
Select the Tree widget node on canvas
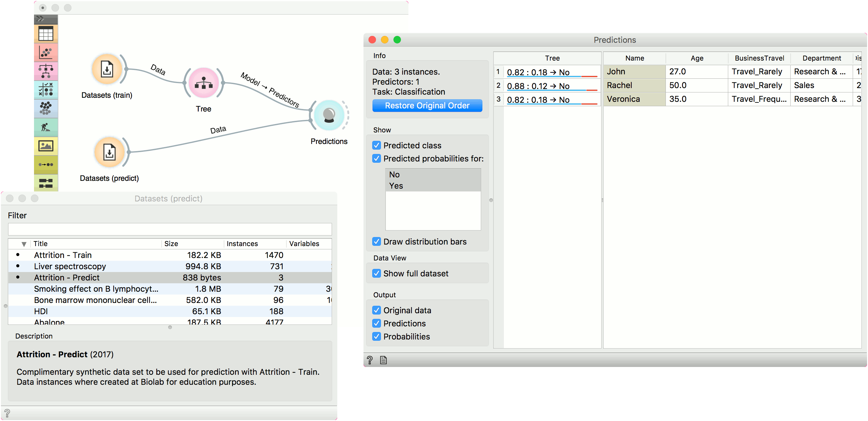(203, 83)
